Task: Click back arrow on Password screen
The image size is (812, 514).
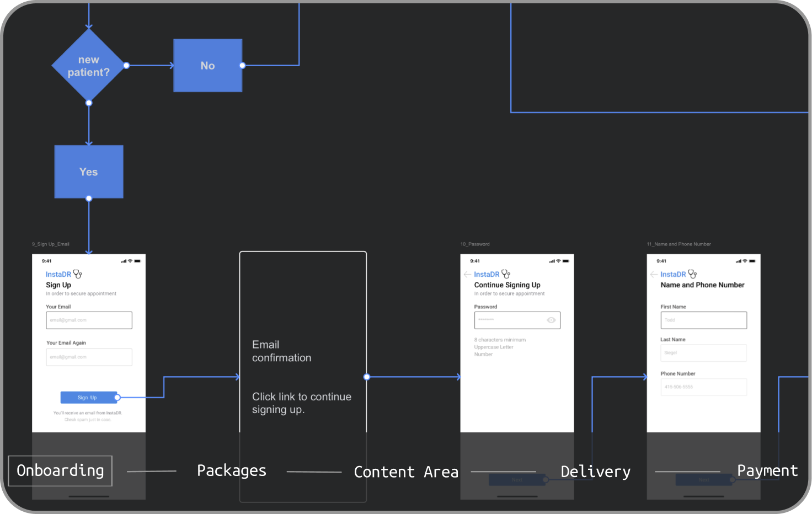Action: point(467,274)
